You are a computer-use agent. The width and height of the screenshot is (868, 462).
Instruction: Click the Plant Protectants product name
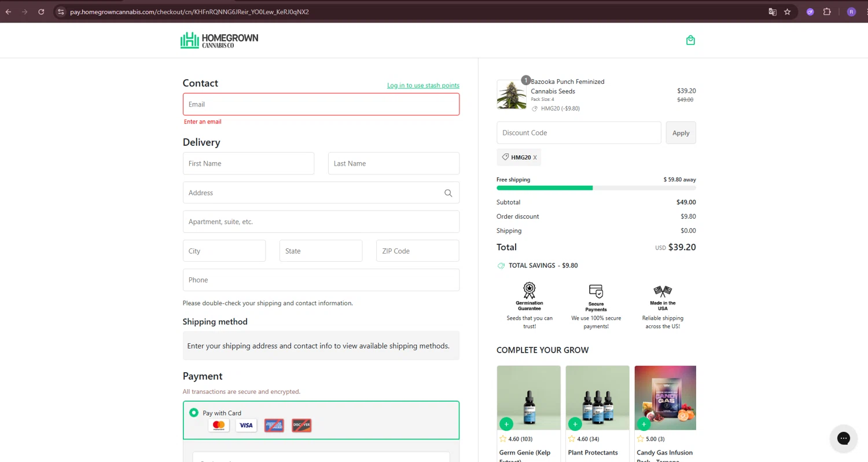593,453
